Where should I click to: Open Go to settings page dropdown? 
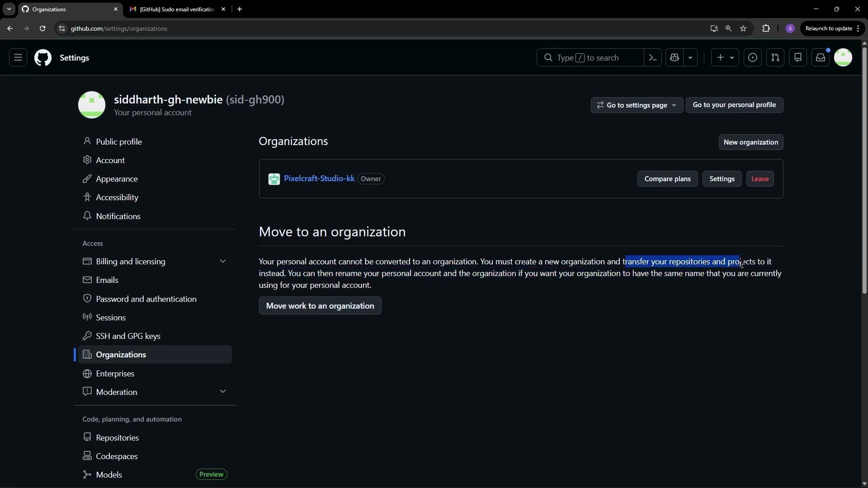click(x=637, y=105)
